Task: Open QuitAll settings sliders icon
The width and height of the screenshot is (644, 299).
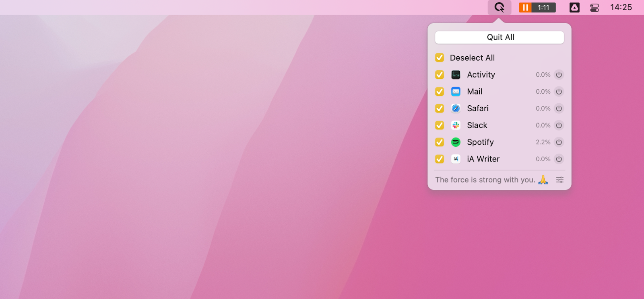Action: click(x=560, y=180)
